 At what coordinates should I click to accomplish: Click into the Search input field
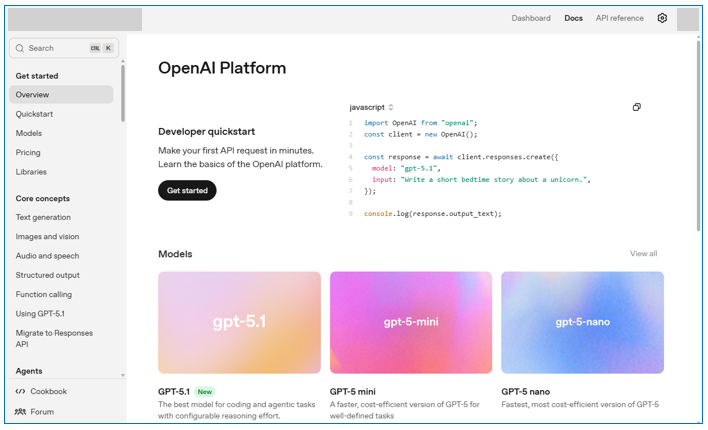tap(55, 48)
